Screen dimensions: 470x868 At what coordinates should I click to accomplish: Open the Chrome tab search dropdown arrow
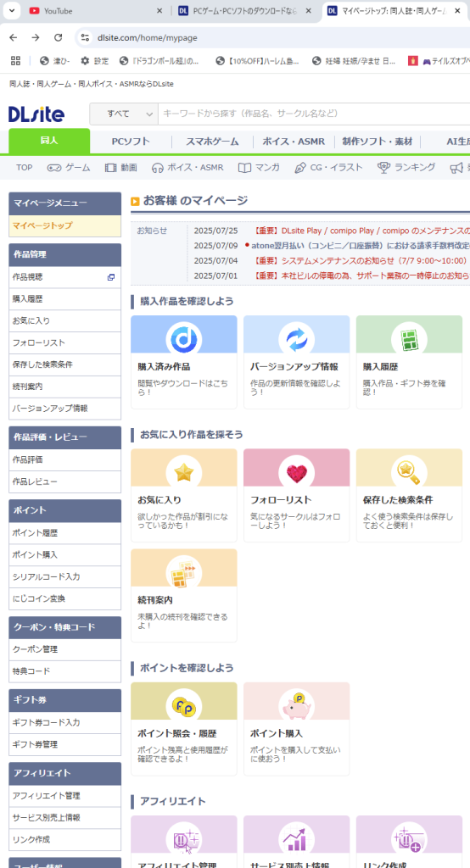tap(11, 10)
